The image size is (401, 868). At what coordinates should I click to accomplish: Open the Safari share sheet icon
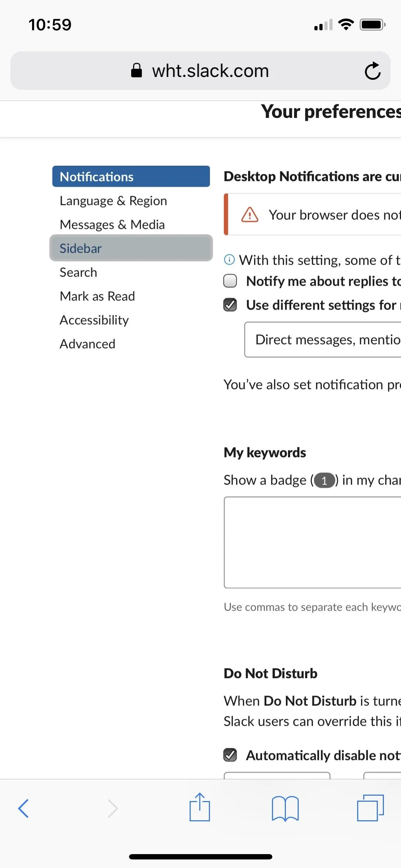point(200,807)
